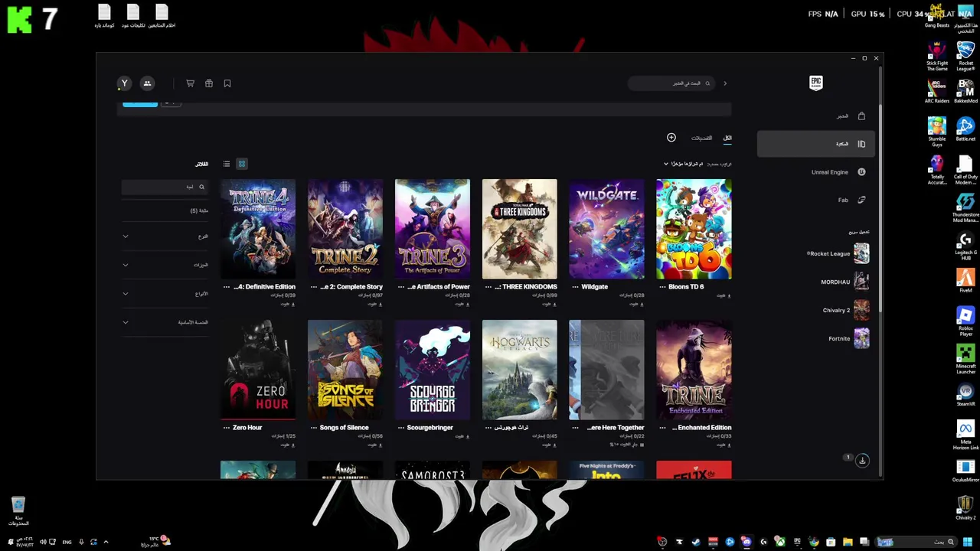This screenshot has height=551, width=980.
Task: Switch to the All library tab
Action: coord(727,138)
